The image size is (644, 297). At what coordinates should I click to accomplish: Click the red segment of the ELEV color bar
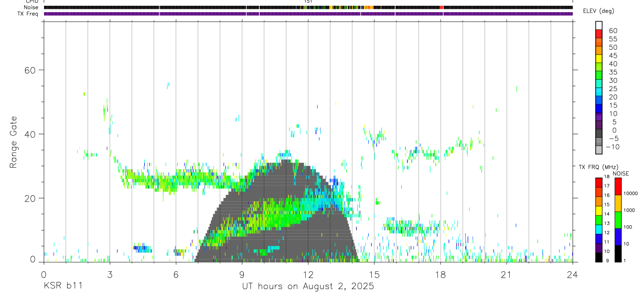[x=599, y=34]
